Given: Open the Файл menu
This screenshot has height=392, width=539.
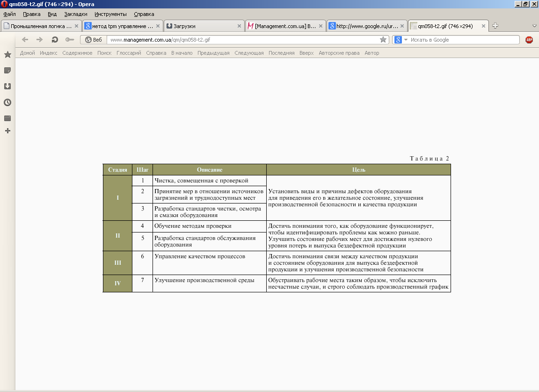Looking at the screenshot, I should [x=10, y=14].
